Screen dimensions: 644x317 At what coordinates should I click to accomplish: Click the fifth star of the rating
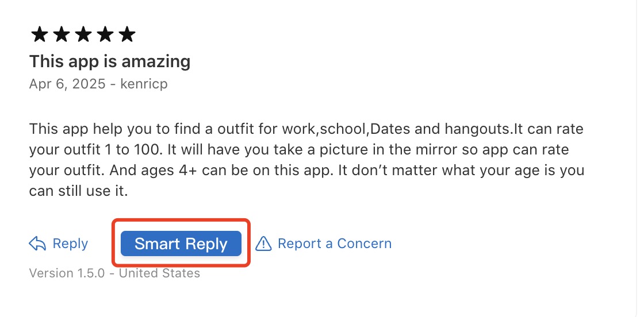(127, 35)
